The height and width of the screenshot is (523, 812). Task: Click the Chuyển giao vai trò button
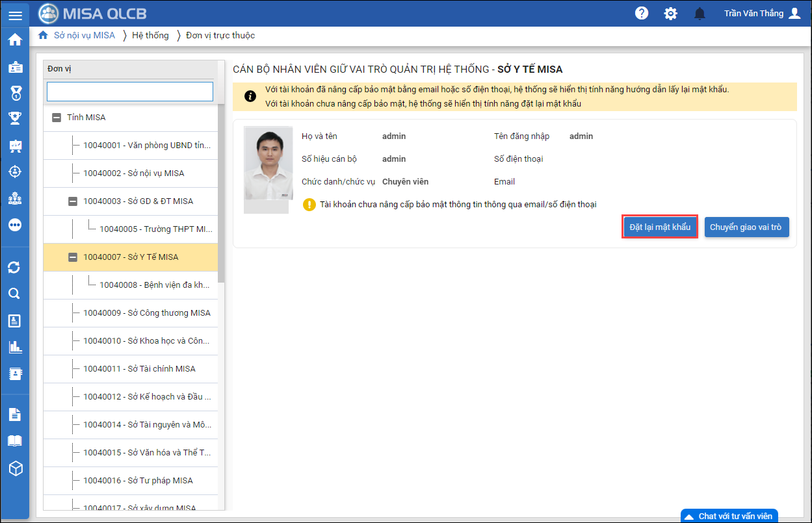coord(746,227)
